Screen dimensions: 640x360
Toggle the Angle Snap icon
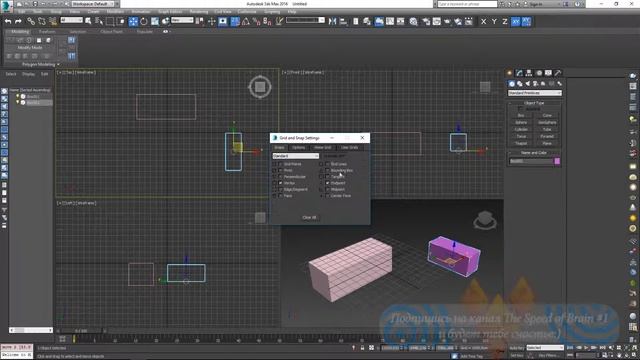click(x=246, y=21)
